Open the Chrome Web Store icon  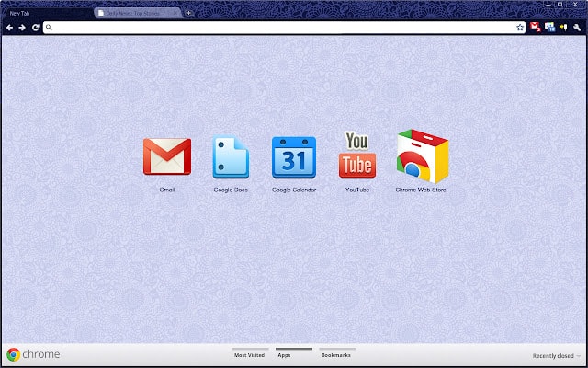tap(423, 155)
